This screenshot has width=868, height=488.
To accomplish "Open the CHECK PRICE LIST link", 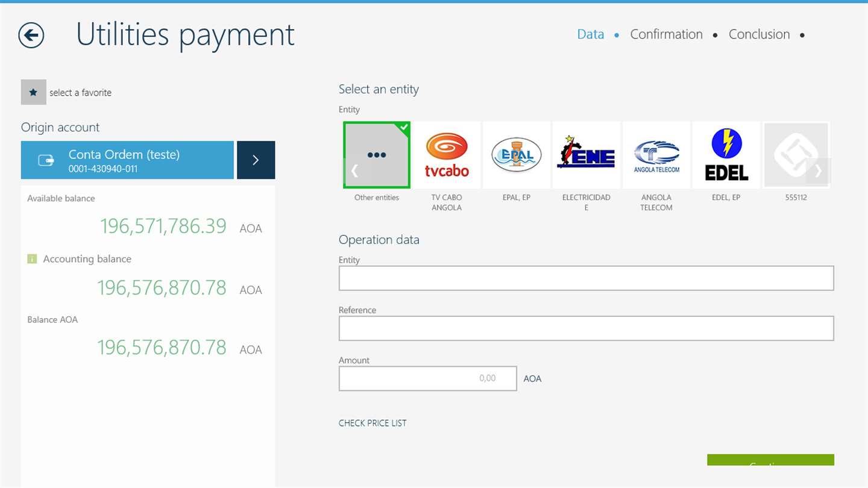I will pyautogui.click(x=373, y=423).
